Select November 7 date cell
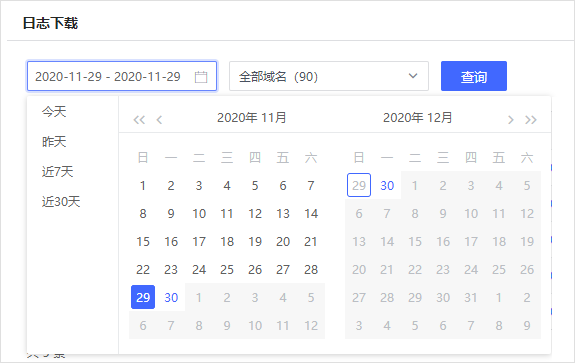Screen dimensions: 575x363 (311, 186)
